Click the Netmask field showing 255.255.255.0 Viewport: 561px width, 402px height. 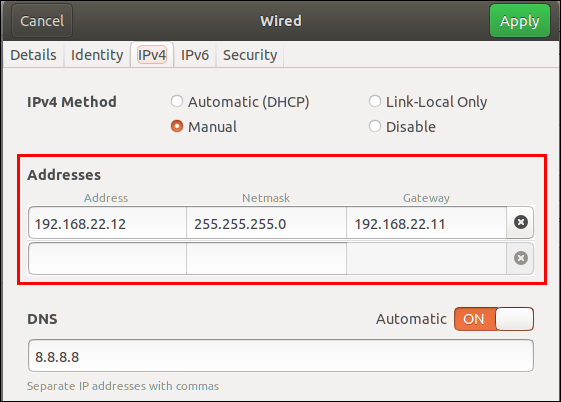[266, 222]
